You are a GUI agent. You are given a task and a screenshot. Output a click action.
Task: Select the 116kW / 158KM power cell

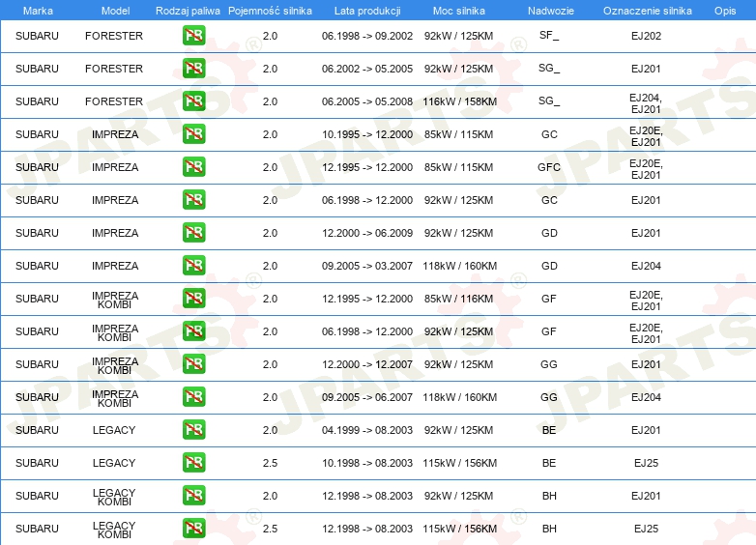tap(459, 101)
